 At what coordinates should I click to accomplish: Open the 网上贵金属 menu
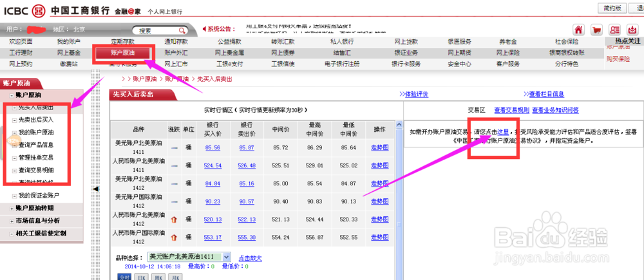click(230, 53)
